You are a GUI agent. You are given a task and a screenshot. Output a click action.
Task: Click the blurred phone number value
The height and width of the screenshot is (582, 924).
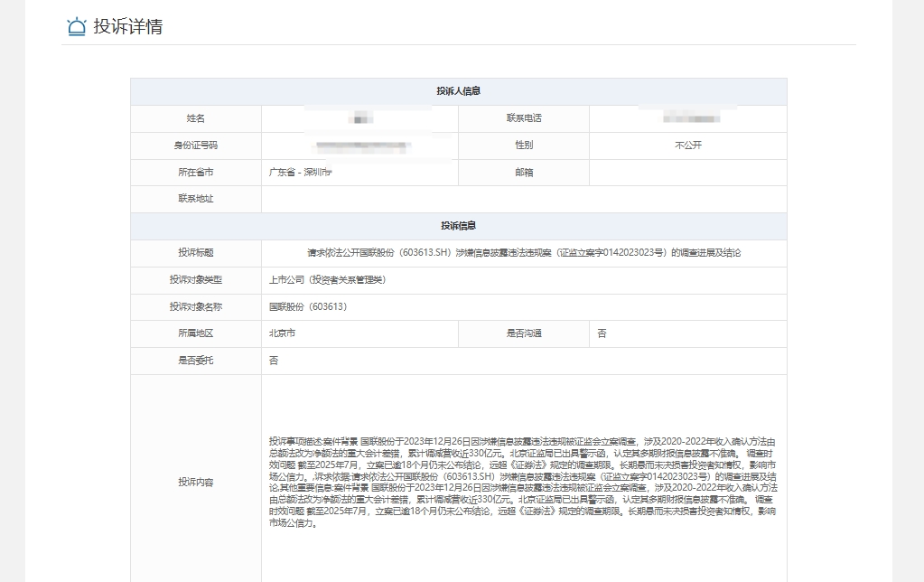click(x=691, y=118)
